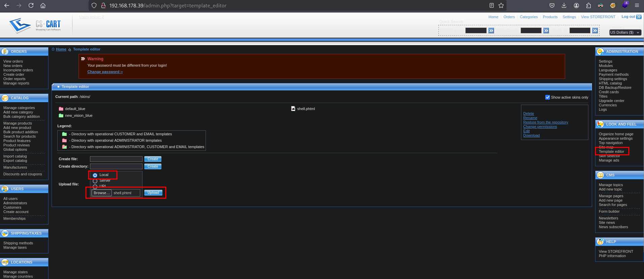The width and height of the screenshot is (644, 279).
Task: Click the browser reload icon
Action: pyautogui.click(x=31, y=5)
